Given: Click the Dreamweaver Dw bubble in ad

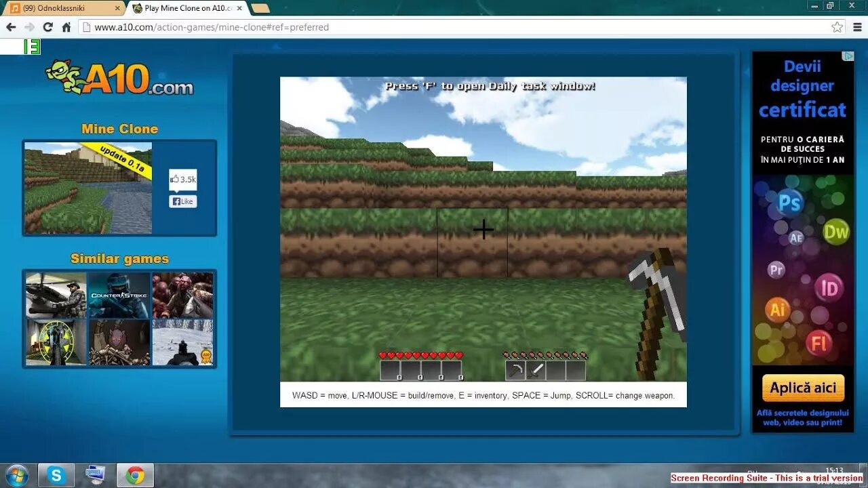Looking at the screenshot, I should pyautogui.click(x=836, y=232).
